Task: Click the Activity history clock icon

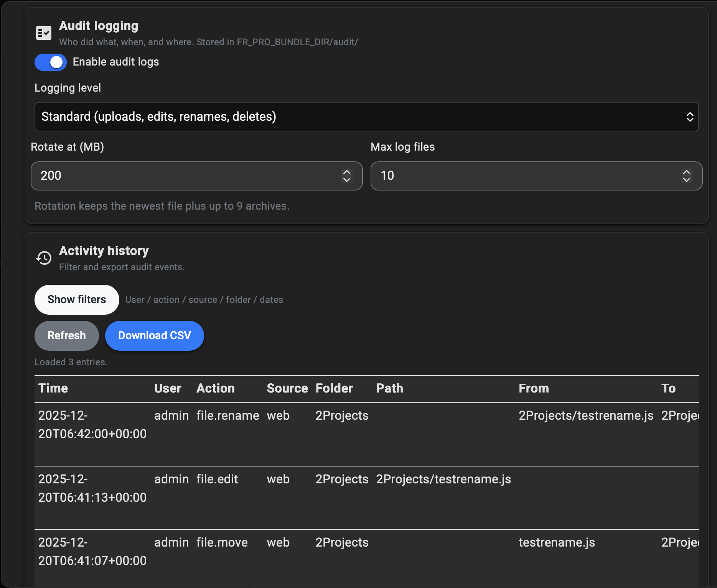Action: pos(43,258)
